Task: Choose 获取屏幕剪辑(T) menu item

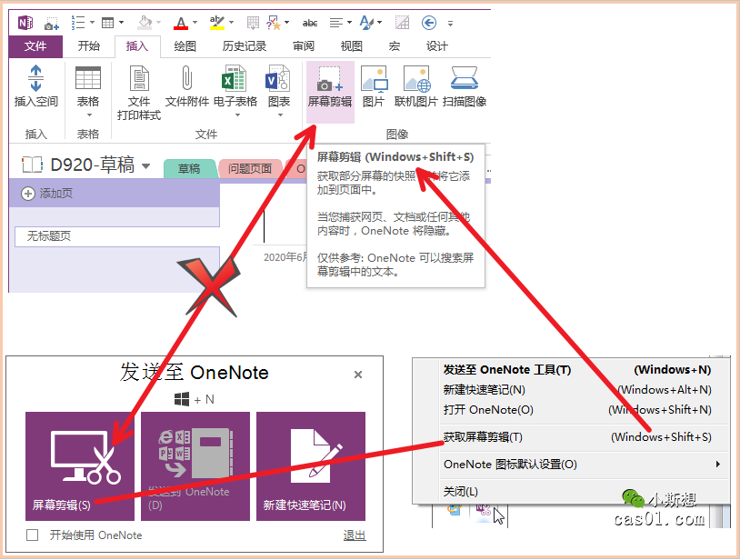Action: (576, 437)
